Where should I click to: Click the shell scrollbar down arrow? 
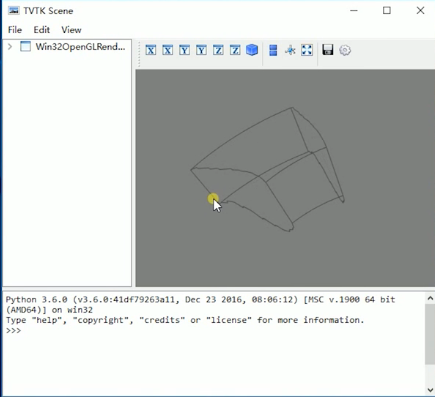click(x=430, y=390)
